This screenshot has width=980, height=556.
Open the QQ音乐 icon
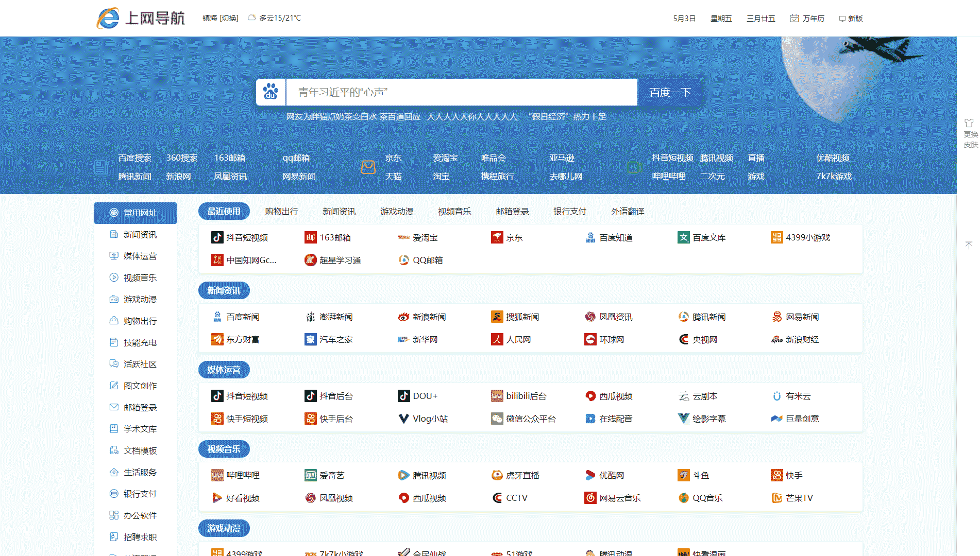pos(683,498)
